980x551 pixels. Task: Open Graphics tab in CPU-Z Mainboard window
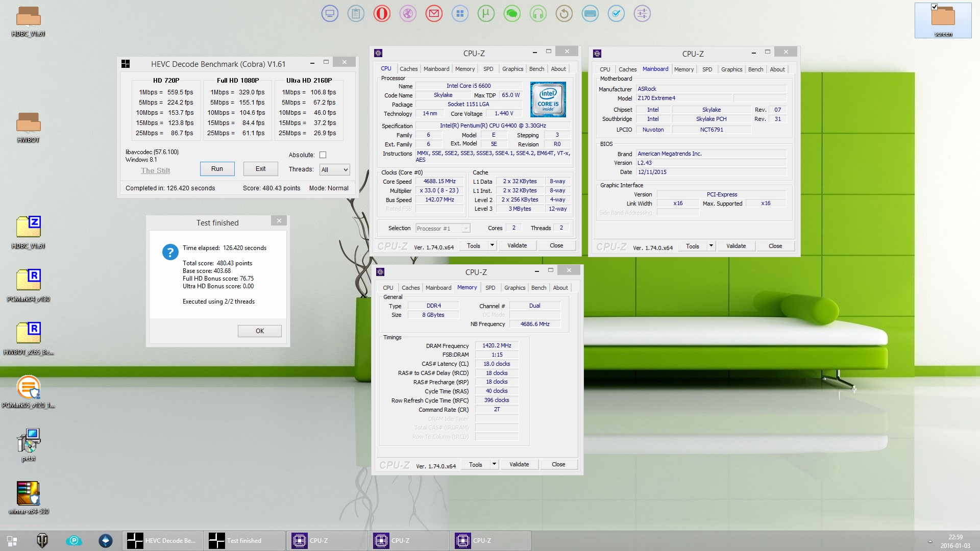(731, 69)
